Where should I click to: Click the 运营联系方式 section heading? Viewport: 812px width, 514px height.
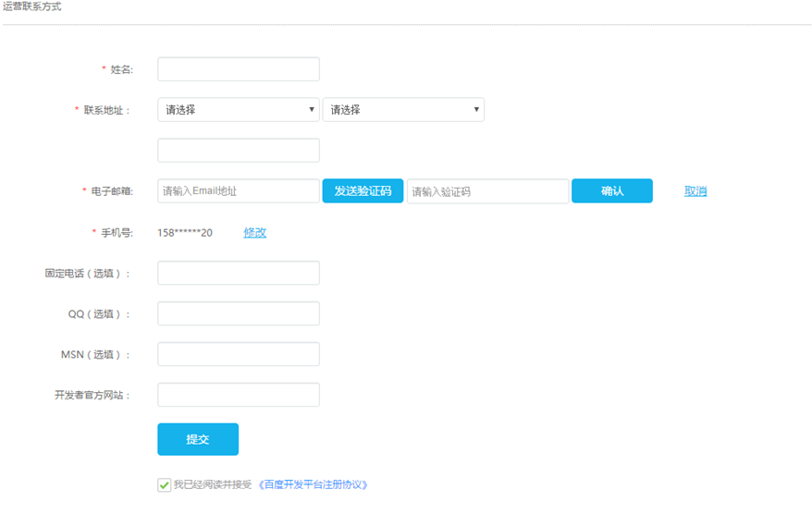point(32,6)
